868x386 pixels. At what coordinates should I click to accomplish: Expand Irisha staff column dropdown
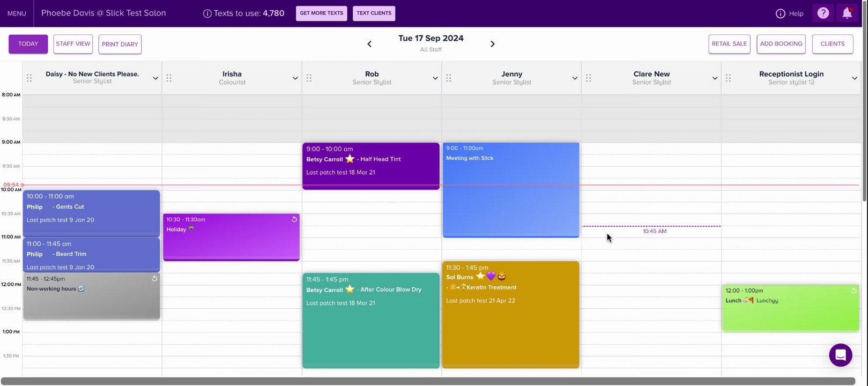295,78
